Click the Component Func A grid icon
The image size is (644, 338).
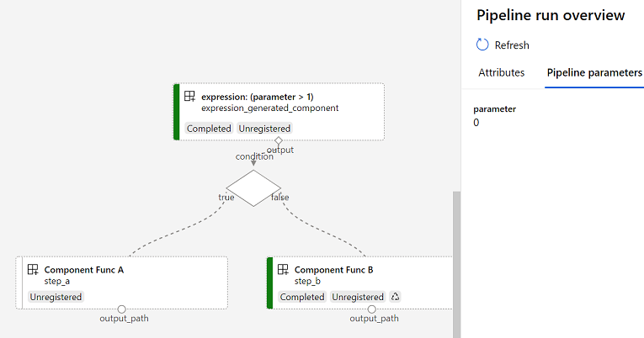pos(33,270)
